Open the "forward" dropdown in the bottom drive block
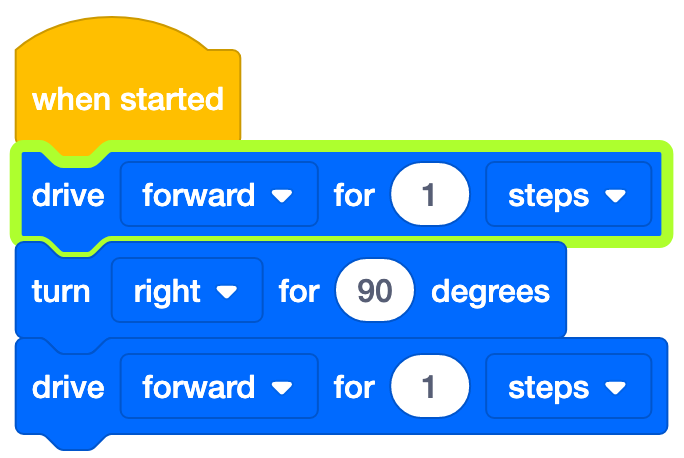Viewport: 684px width, 458px height. [200, 388]
